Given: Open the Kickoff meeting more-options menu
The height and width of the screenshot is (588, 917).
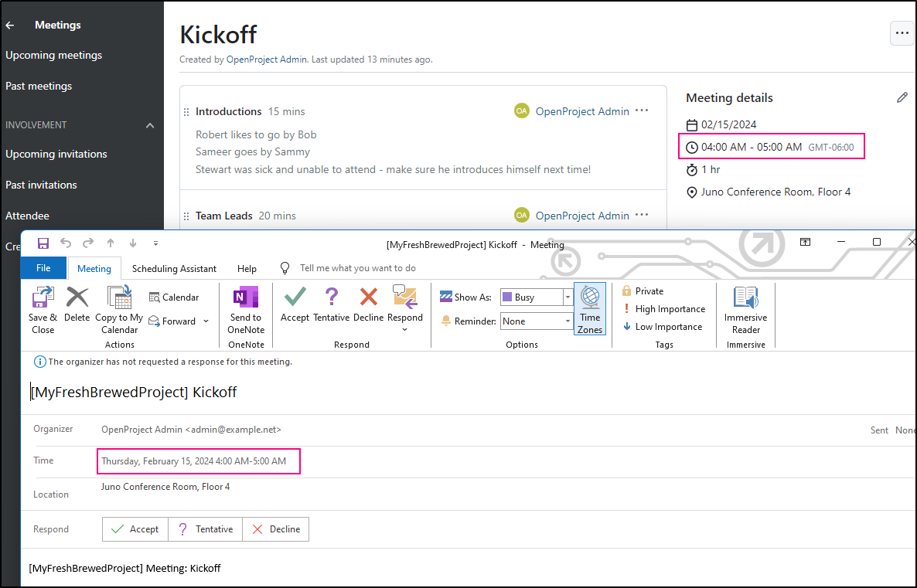Looking at the screenshot, I should point(902,33).
